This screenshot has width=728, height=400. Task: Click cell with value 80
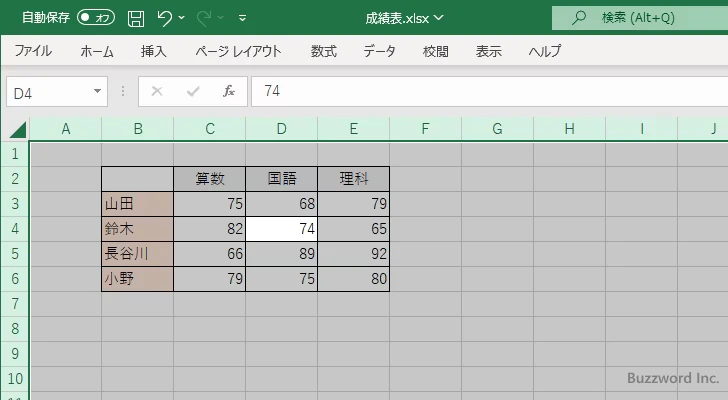click(x=353, y=279)
